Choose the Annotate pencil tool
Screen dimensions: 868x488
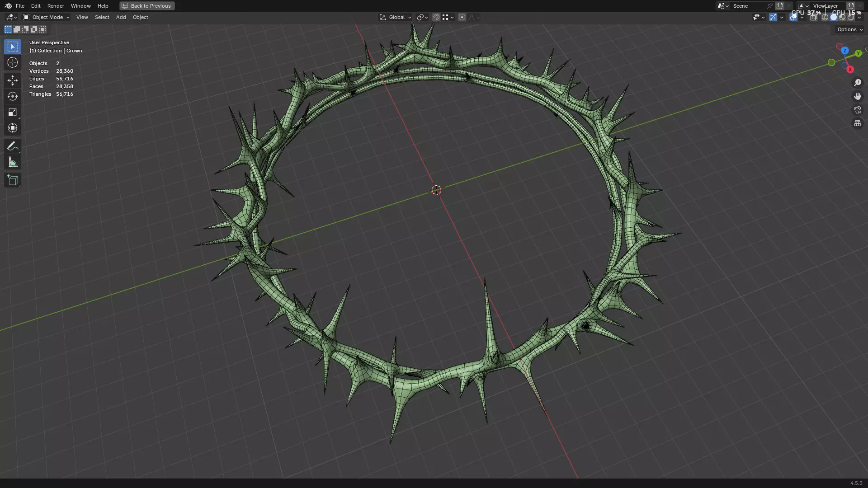tap(13, 146)
